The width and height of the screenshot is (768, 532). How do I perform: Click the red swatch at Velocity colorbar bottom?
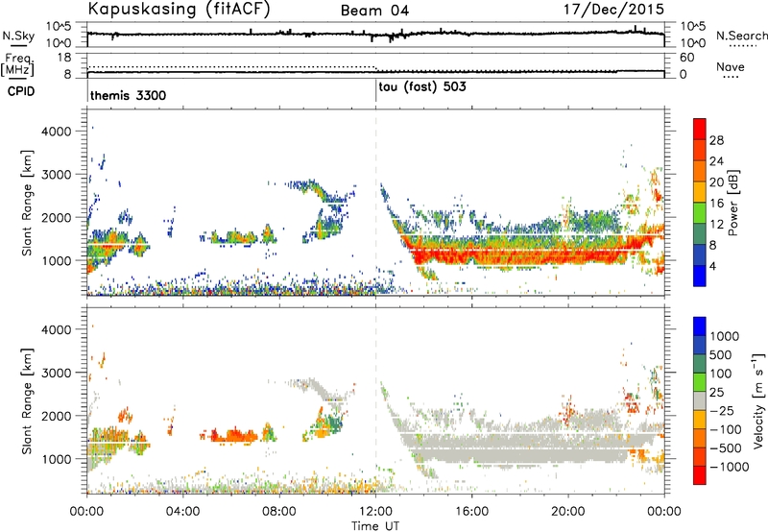point(700,475)
